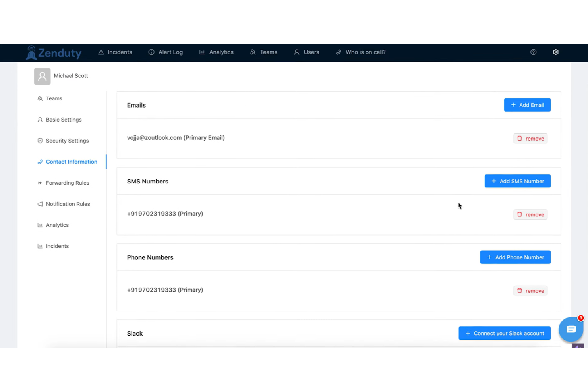Remove the primary SMS number
588x392 pixels.
click(x=530, y=214)
